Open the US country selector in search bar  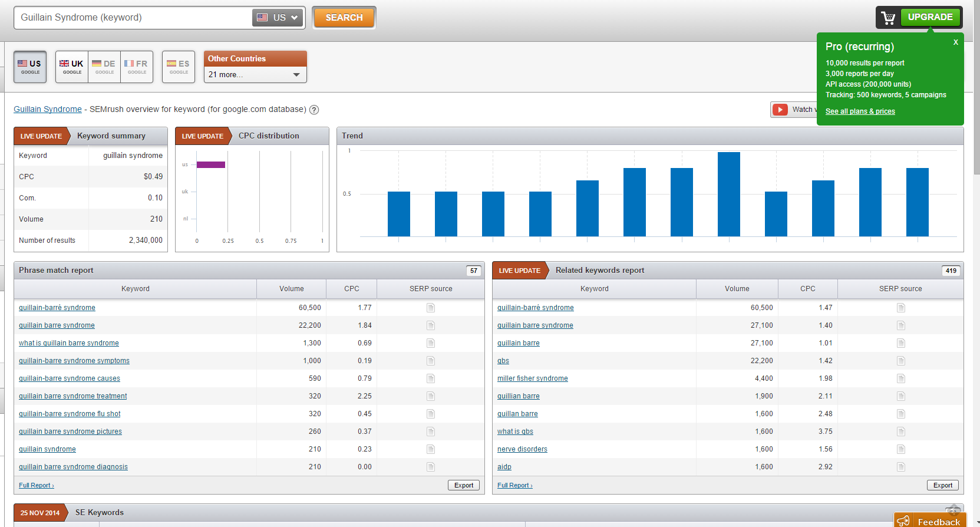tap(278, 18)
